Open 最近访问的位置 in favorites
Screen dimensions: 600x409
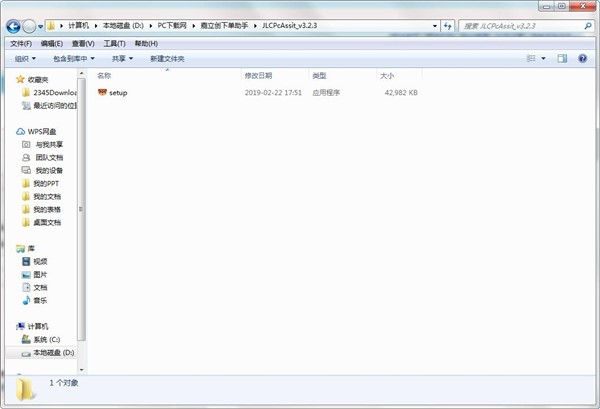50,106
